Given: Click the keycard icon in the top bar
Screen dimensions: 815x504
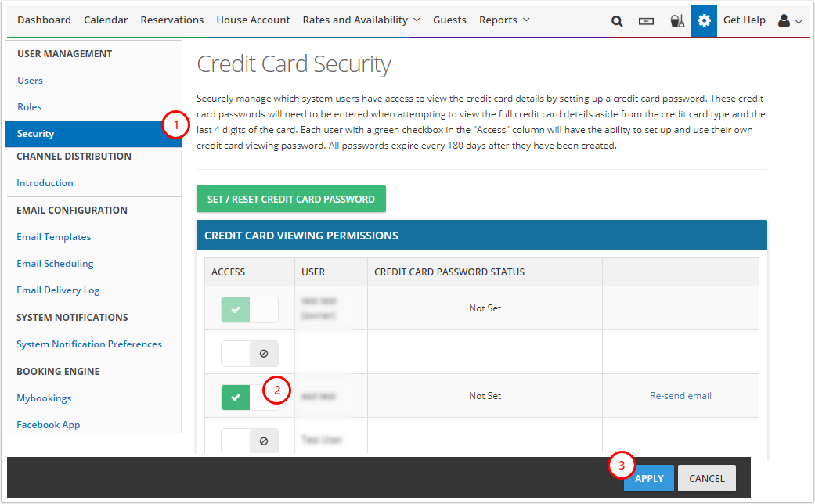Looking at the screenshot, I should pos(646,20).
